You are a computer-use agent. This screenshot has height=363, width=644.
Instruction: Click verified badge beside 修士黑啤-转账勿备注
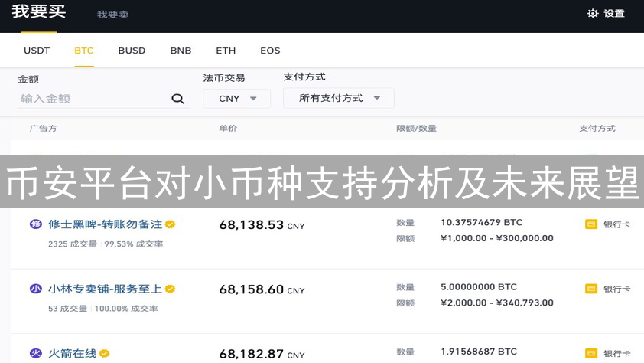click(170, 224)
